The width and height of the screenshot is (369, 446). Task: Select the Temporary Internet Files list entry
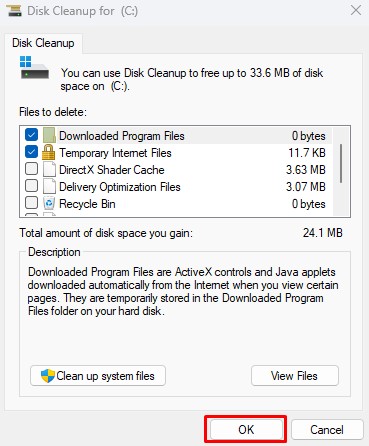click(x=176, y=153)
